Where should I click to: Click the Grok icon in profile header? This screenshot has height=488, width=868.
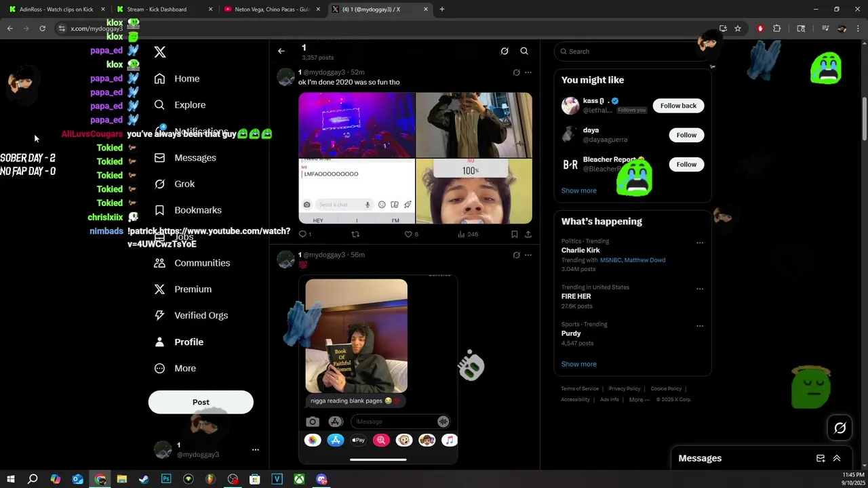pos(505,51)
